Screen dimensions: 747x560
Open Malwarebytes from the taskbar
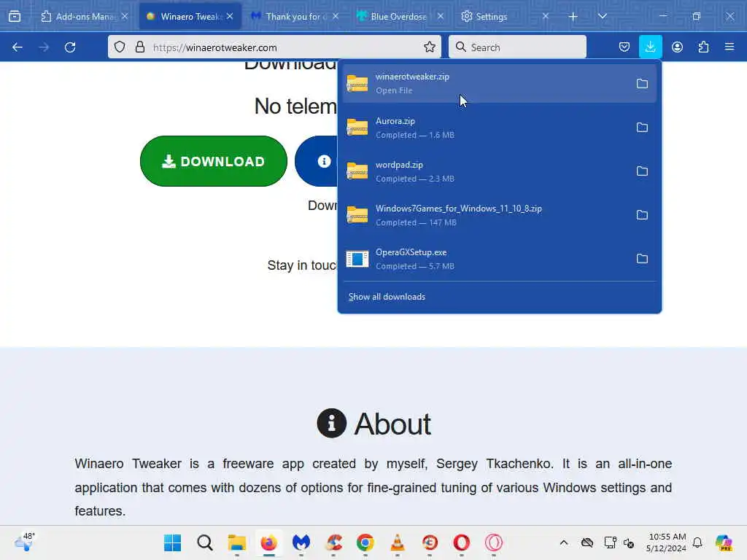coord(301,542)
